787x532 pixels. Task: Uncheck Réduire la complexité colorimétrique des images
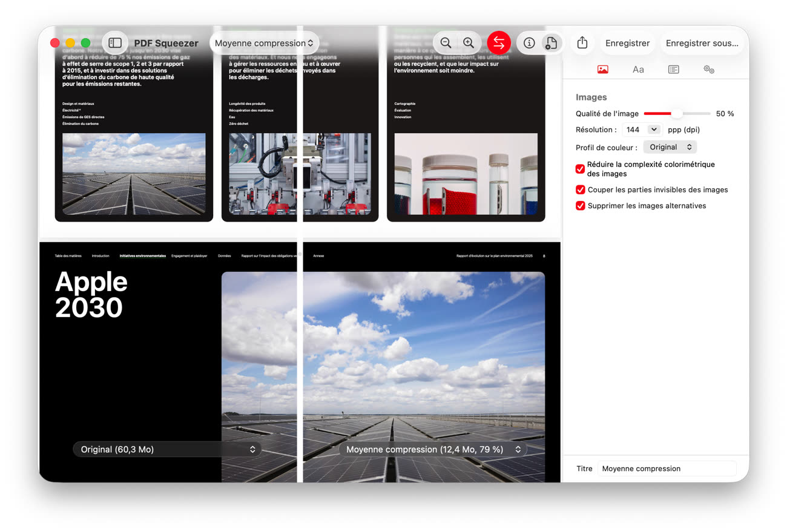[x=580, y=169]
